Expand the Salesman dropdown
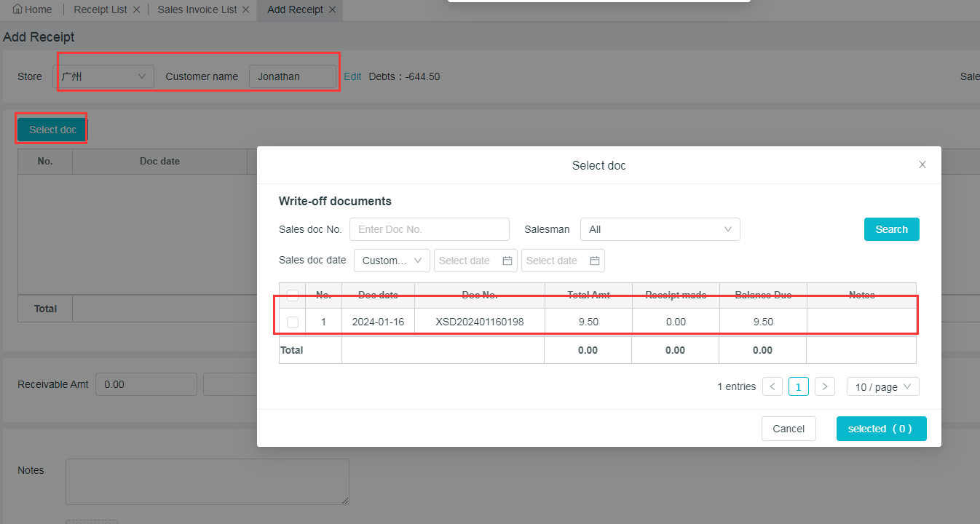 click(660, 229)
